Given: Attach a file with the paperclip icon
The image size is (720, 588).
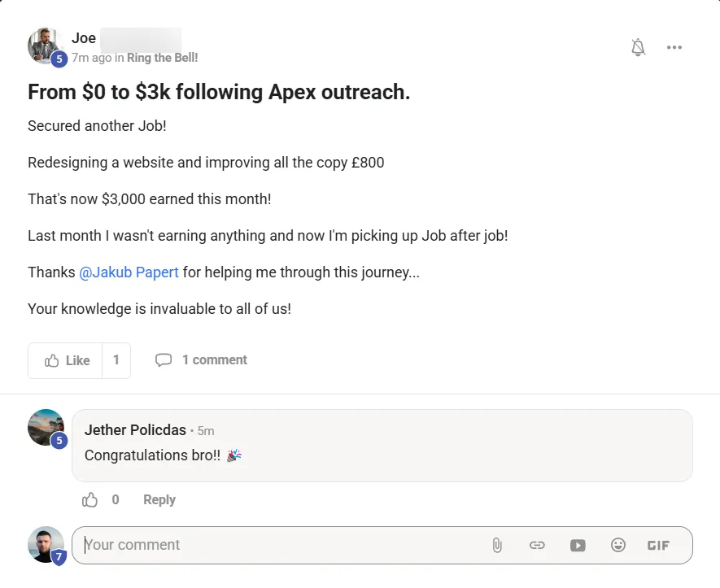Looking at the screenshot, I should tap(497, 545).
